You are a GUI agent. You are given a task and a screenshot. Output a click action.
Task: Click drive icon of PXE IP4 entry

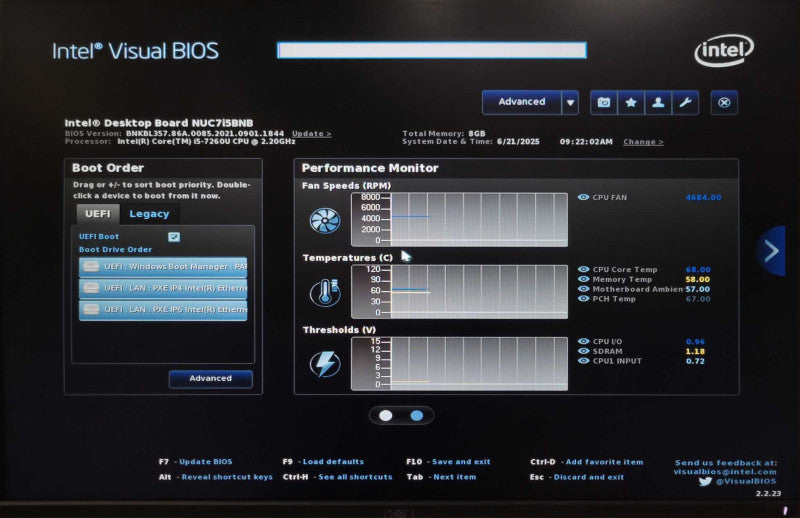coord(91,288)
